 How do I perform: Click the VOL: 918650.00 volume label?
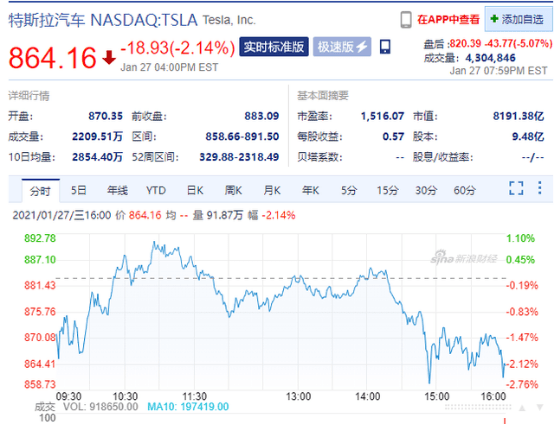click(100, 407)
